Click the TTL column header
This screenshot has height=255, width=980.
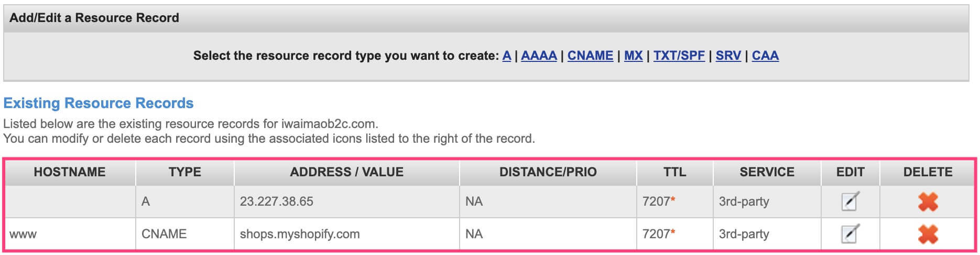(674, 172)
